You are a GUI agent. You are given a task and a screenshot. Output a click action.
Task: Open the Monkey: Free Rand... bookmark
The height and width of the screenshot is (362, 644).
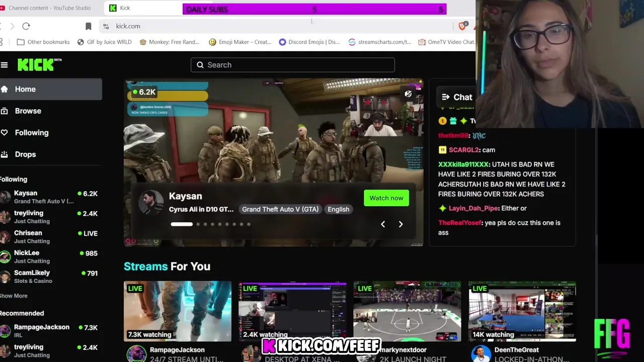(170, 42)
